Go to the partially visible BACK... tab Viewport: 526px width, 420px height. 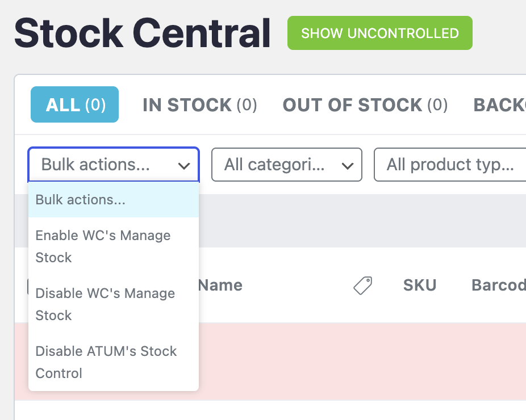coord(499,105)
